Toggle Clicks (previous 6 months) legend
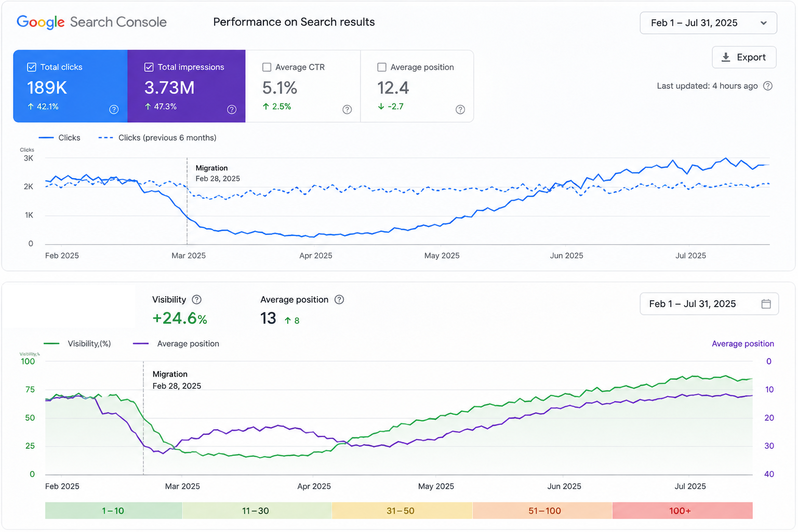Screen dimensions: 798x532 [x=157, y=138]
